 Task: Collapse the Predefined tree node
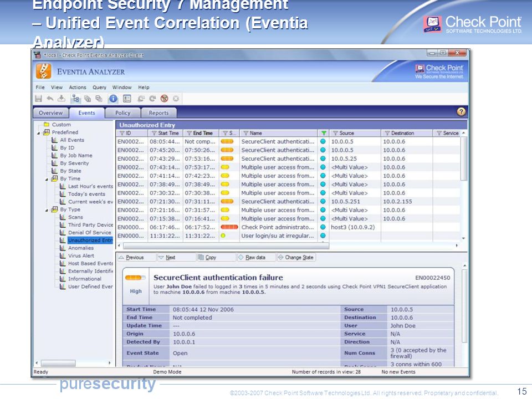38,133
